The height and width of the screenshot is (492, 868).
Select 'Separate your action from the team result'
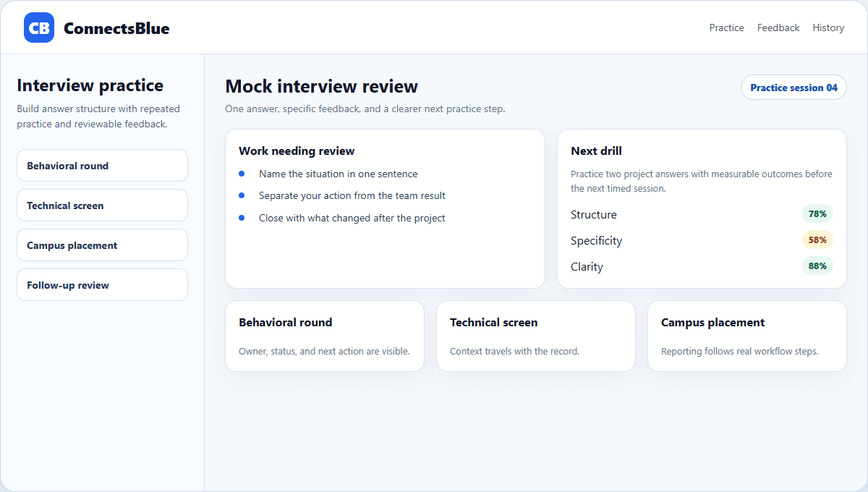coord(352,195)
